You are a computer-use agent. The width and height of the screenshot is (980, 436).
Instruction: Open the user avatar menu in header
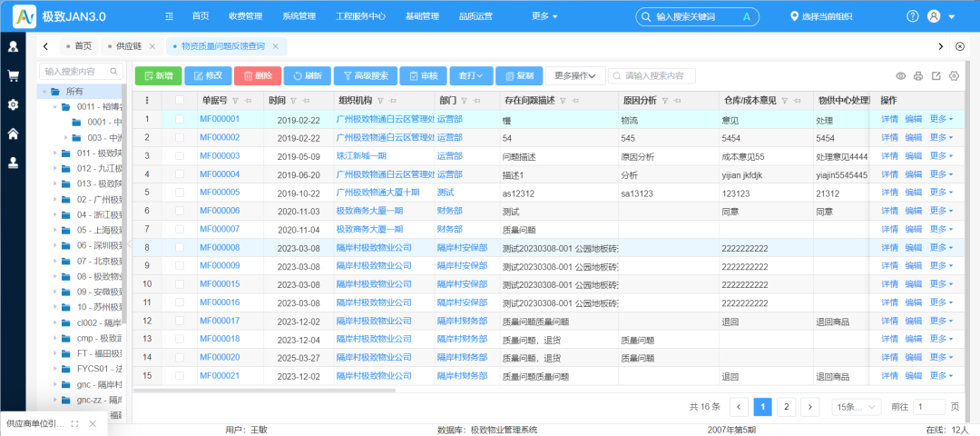pos(934,16)
